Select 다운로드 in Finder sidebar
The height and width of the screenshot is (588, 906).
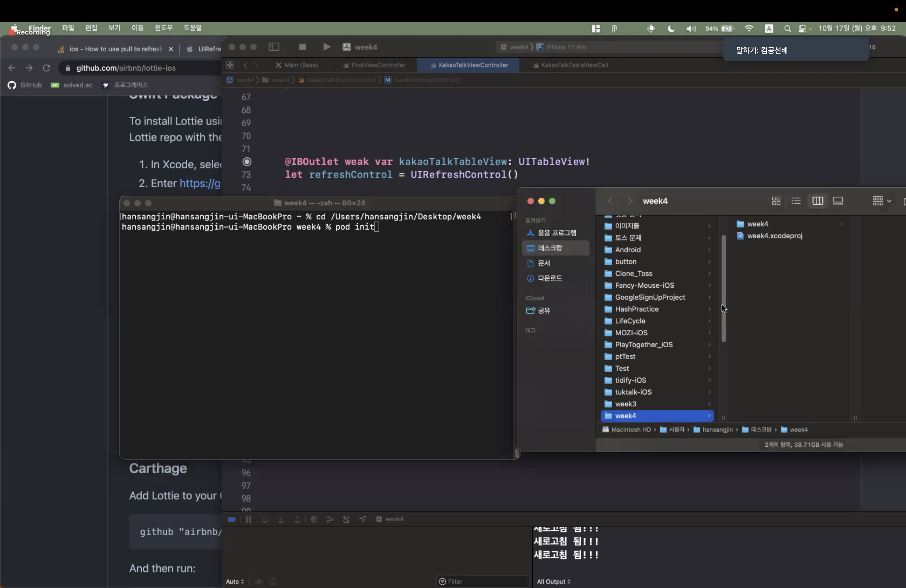[556, 278]
